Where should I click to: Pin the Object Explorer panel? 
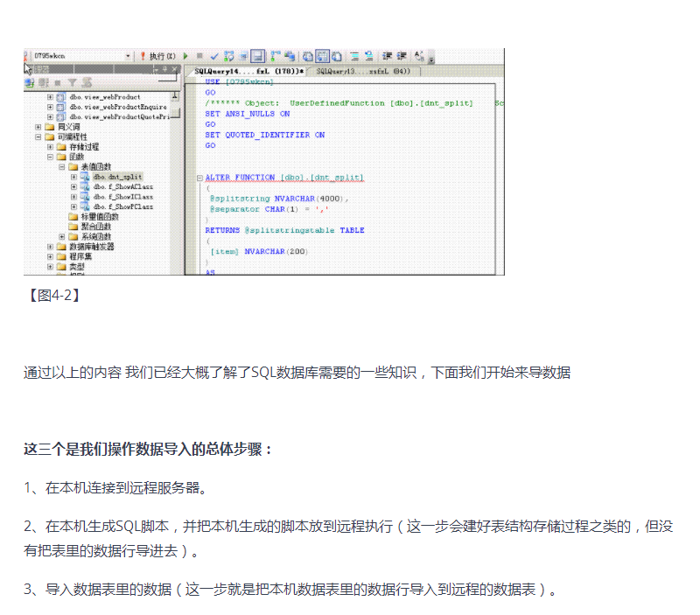pos(164,69)
